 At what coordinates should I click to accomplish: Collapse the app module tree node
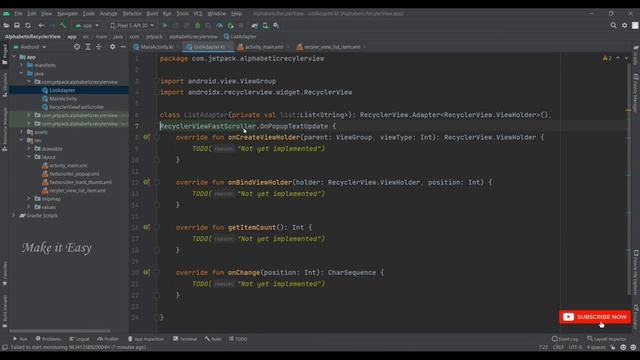(x=14, y=57)
